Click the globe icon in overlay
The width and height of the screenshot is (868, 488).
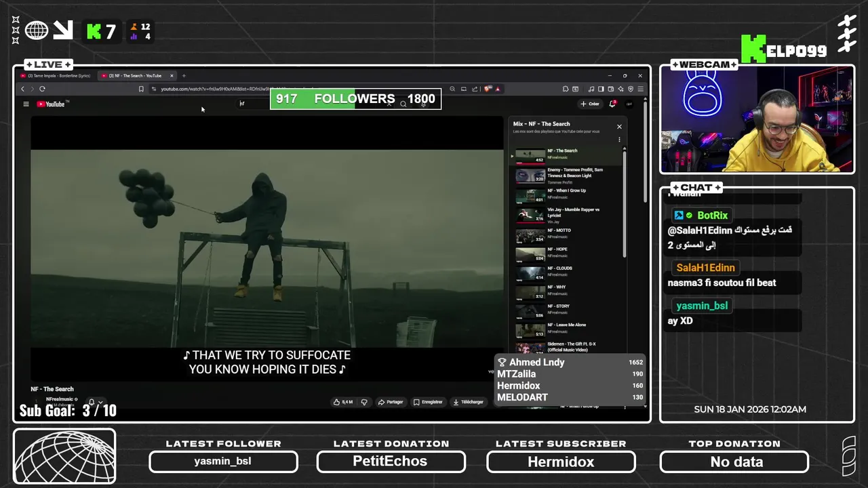[x=37, y=30]
